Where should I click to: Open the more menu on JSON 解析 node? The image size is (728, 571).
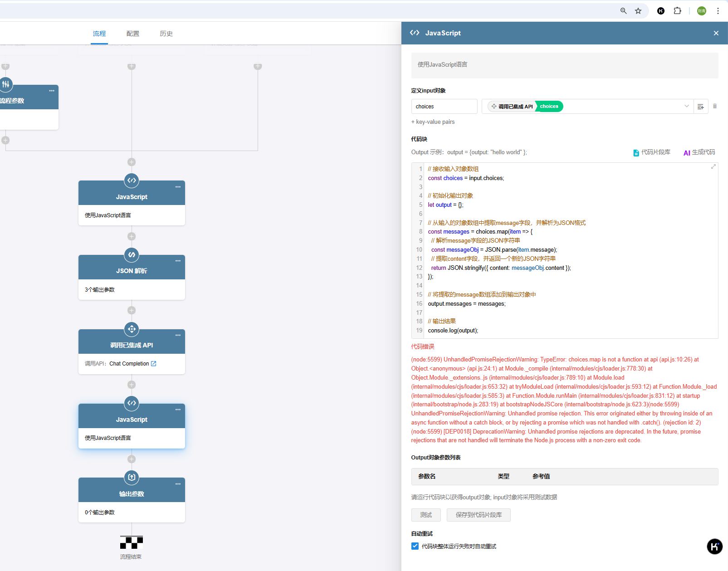(178, 261)
